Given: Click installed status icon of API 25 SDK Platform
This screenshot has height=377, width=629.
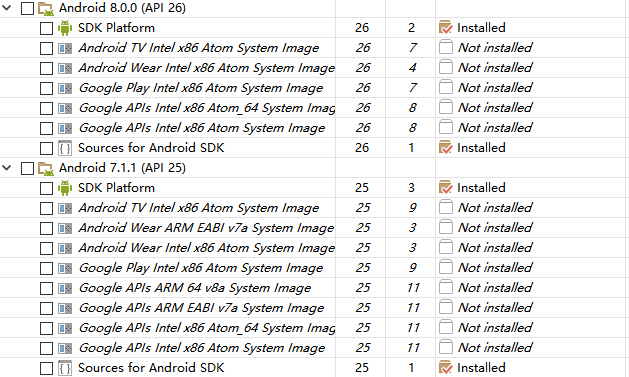Looking at the screenshot, I should coord(446,187).
